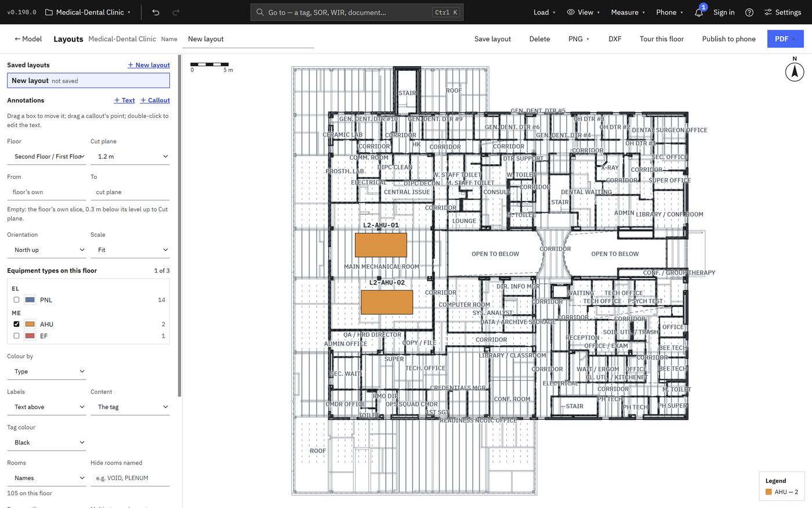
Task: Click Save layout
Action: click(492, 39)
